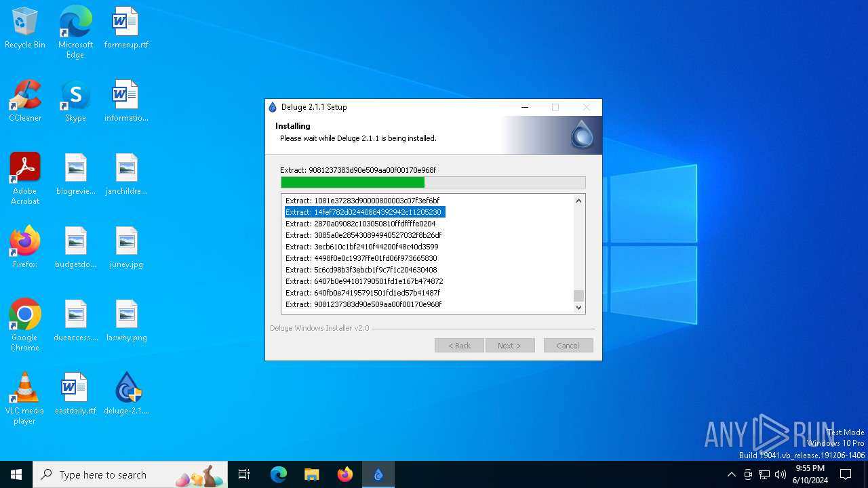Image resolution: width=868 pixels, height=488 pixels.
Task: Launch Edge from the taskbar
Action: (x=279, y=474)
